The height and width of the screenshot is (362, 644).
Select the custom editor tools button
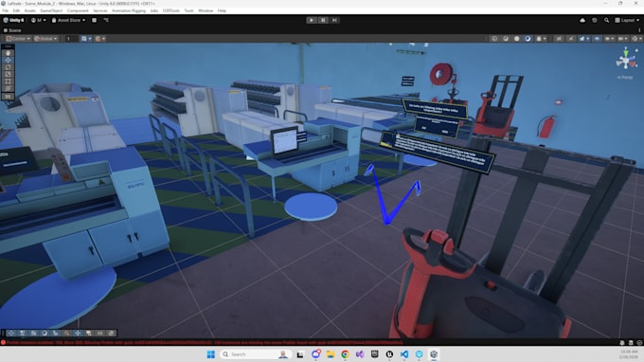(8, 97)
